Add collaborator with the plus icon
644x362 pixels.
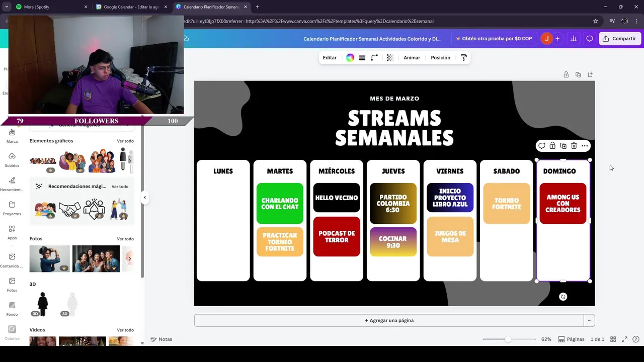[x=557, y=39]
